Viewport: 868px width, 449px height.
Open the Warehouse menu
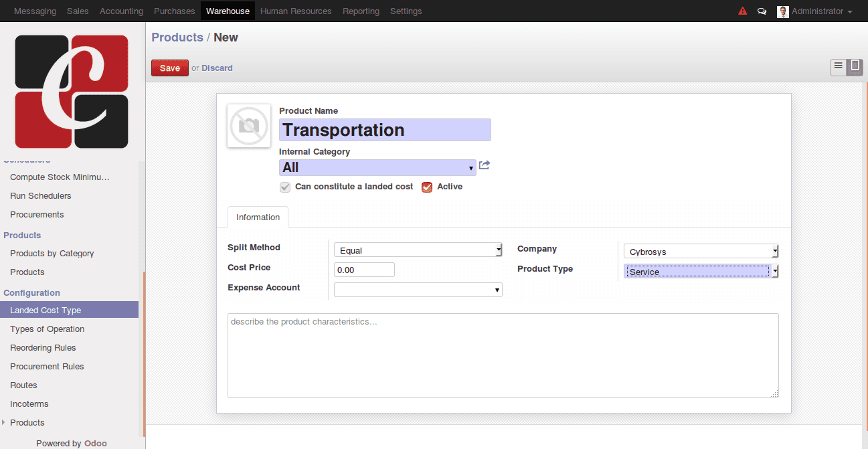click(228, 11)
